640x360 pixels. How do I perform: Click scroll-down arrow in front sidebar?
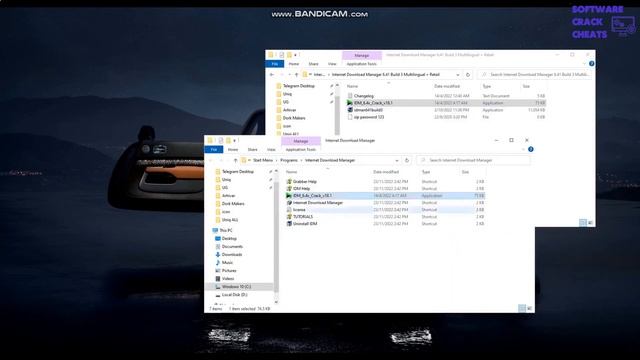[276, 302]
